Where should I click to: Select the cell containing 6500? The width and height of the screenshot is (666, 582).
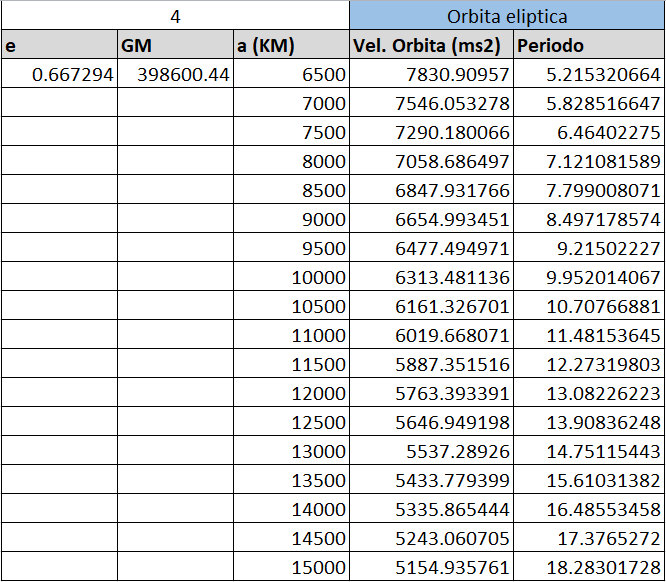click(x=291, y=73)
